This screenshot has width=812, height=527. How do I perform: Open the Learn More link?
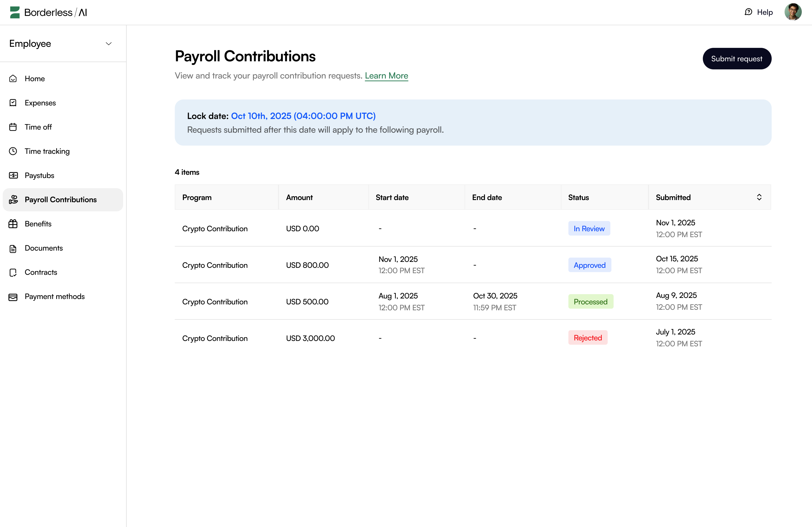[x=386, y=76]
